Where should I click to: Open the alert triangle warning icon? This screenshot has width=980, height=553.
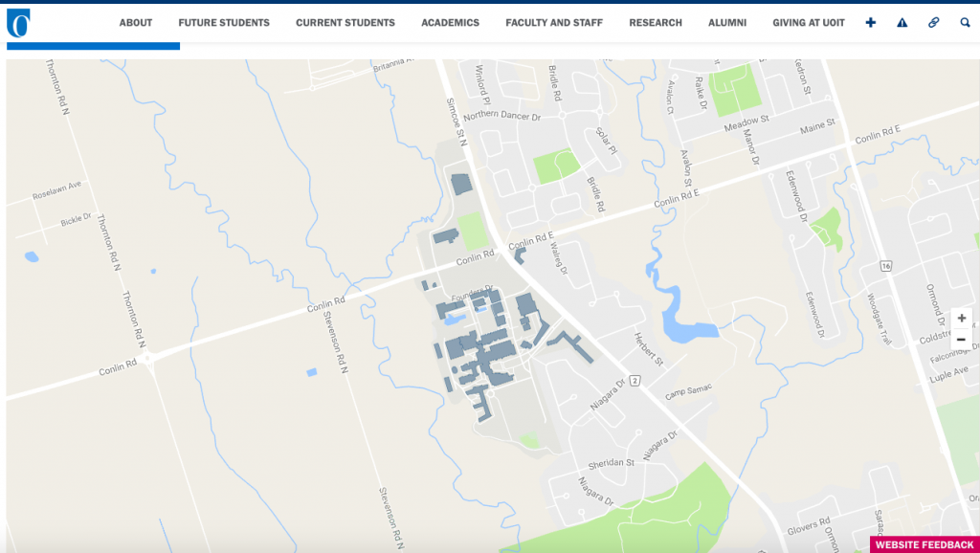902,23
